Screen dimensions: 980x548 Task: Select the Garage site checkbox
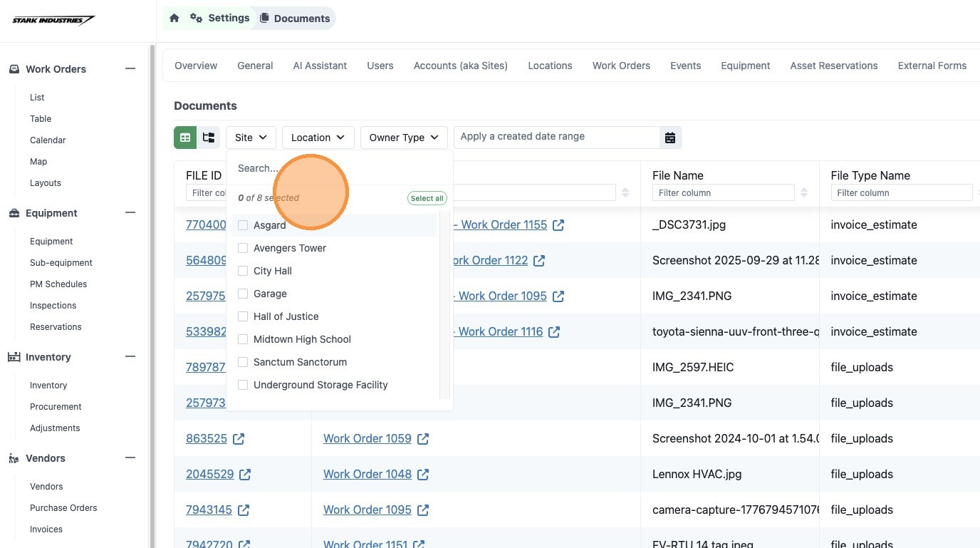243,294
